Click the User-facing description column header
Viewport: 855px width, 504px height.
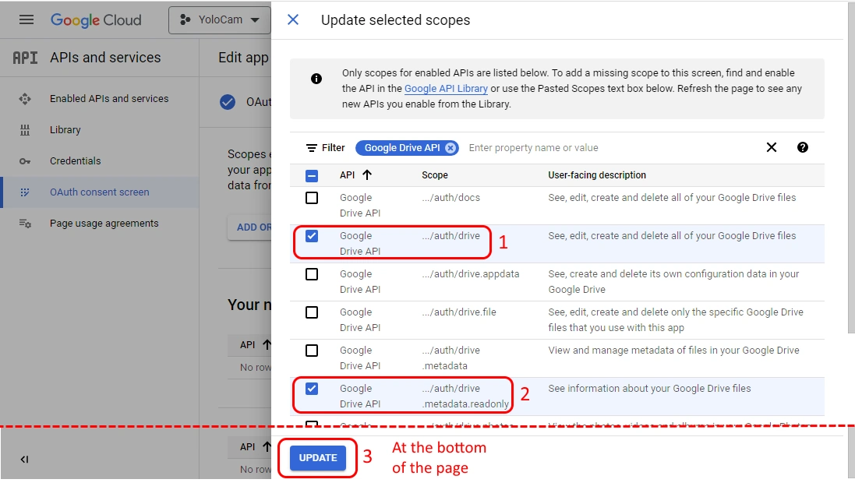coord(597,175)
